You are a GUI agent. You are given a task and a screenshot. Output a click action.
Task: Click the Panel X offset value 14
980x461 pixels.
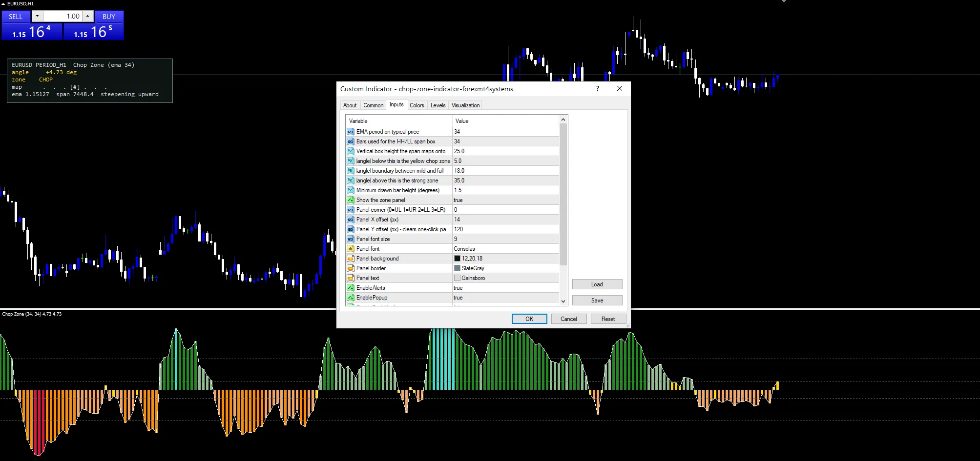click(505, 220)
